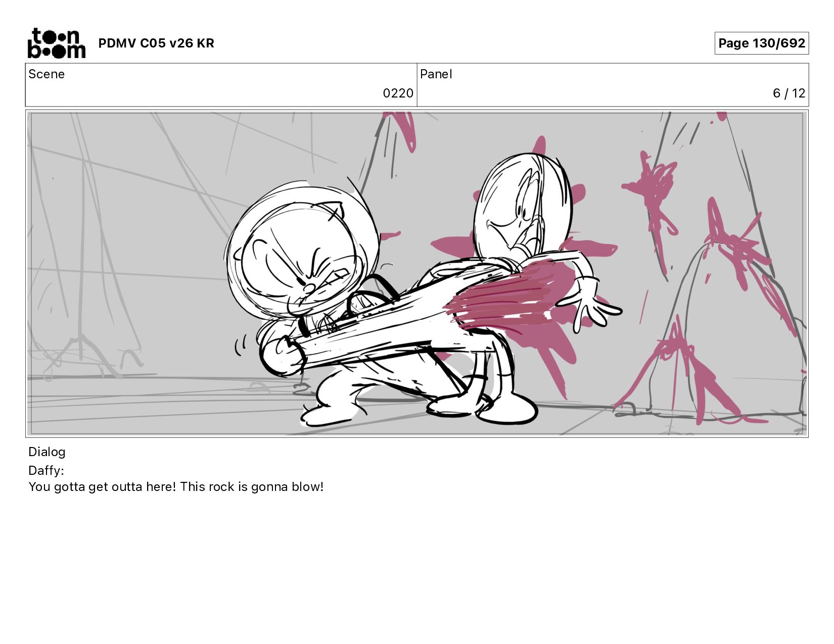Click the speaker name Daffy:
The image size is (834, 644).
46,471
